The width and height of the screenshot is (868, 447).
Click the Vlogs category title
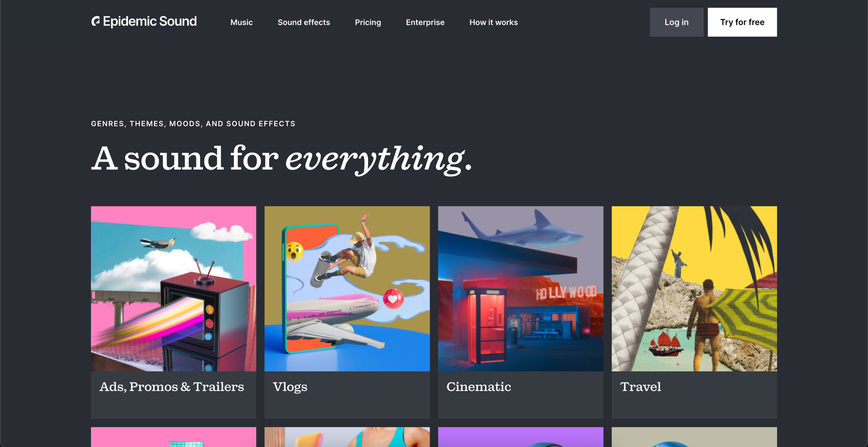290,387
